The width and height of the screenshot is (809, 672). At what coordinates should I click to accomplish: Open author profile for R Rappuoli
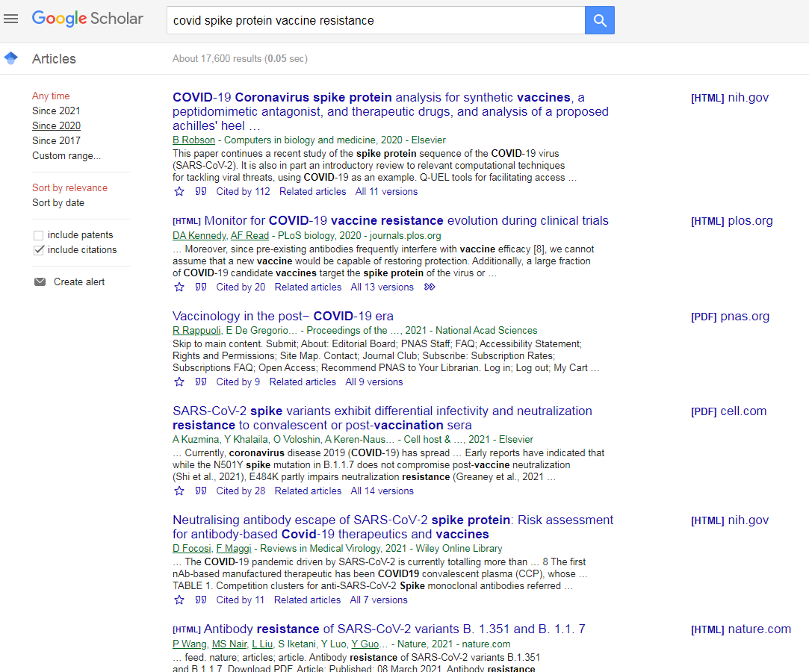[x=196, y=331]
